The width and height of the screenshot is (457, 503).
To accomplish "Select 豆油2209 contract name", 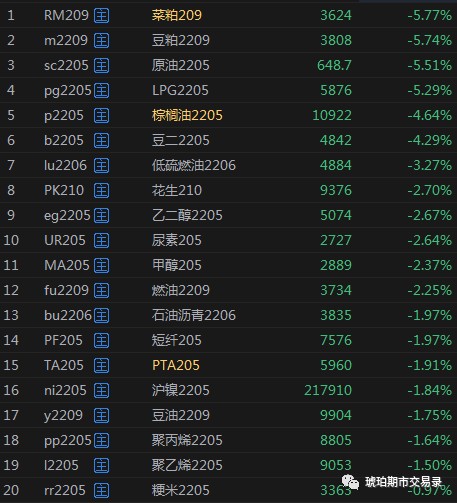I will [181, 415].
